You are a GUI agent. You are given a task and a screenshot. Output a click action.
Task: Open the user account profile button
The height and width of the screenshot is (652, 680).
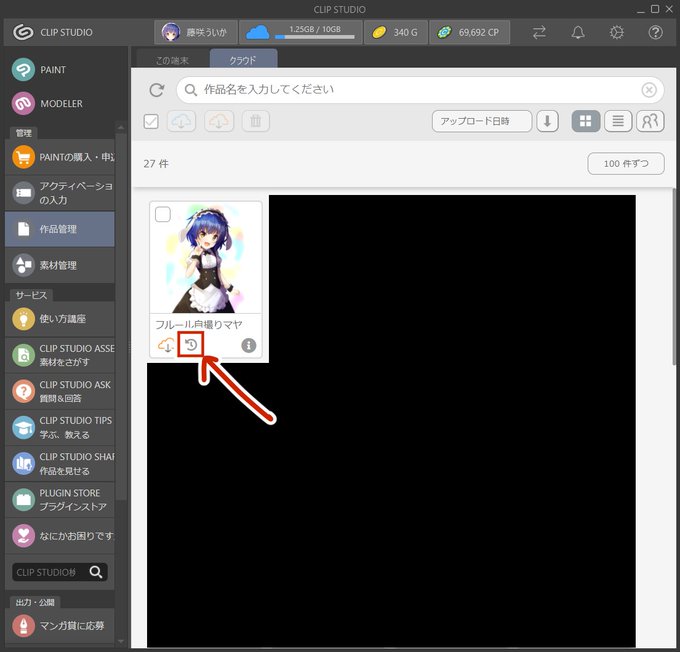coord(196,32)
